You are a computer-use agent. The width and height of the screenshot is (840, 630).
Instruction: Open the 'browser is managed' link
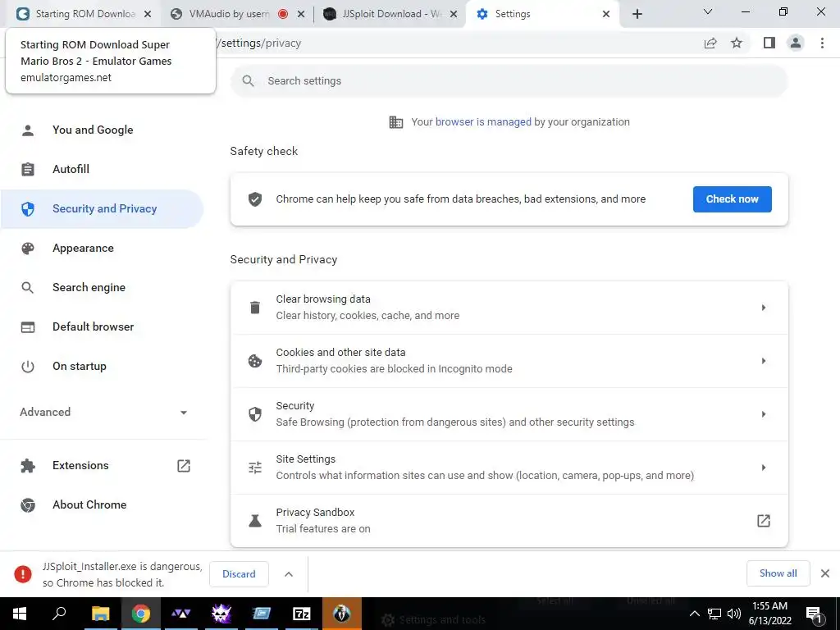pos(483,121)
